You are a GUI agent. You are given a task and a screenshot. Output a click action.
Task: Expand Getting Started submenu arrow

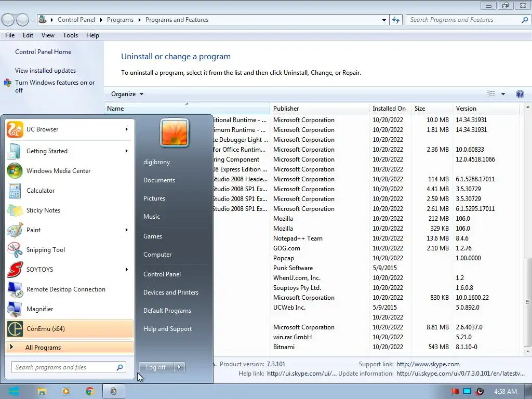(127, 151)
